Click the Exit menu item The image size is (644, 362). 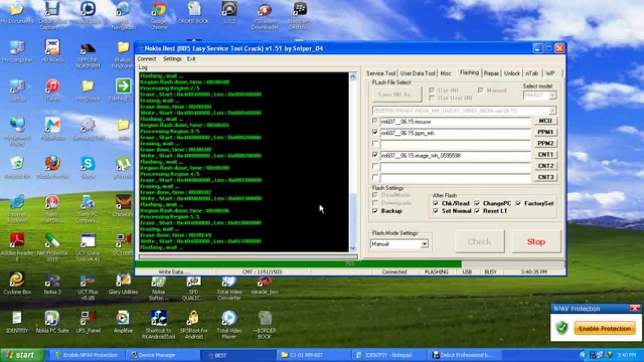point(191,59)
